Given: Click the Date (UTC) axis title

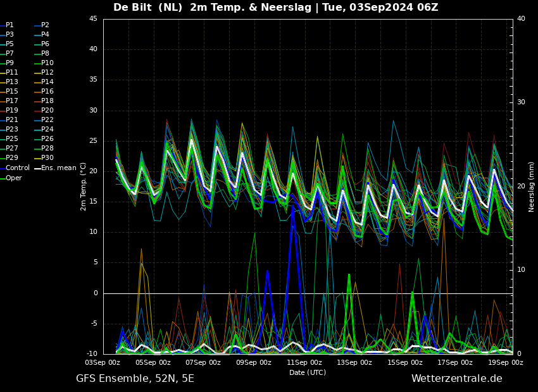Looking at the screenshot, I should coord(308,372).
